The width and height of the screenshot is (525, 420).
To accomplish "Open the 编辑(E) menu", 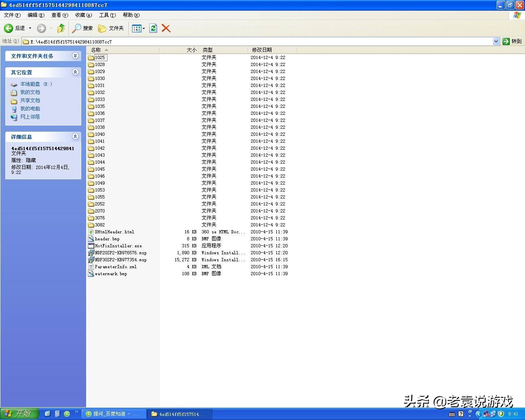I will pos(36,15).
